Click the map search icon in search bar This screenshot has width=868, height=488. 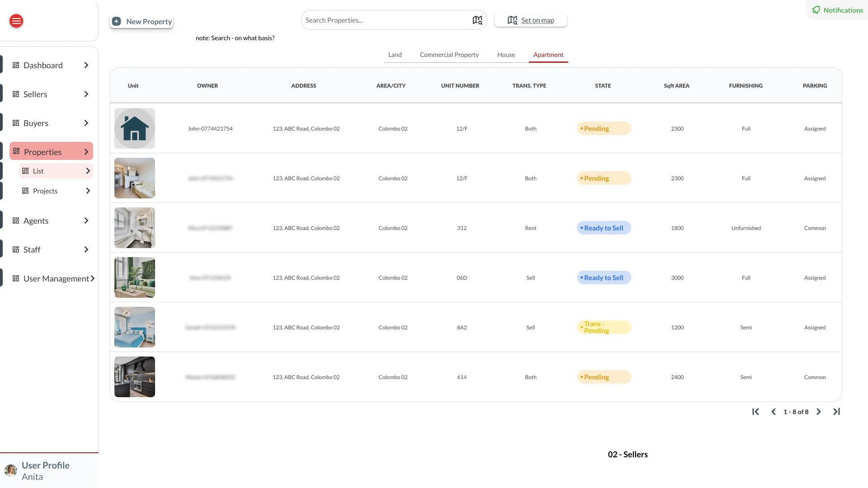[x=477, y=20]
